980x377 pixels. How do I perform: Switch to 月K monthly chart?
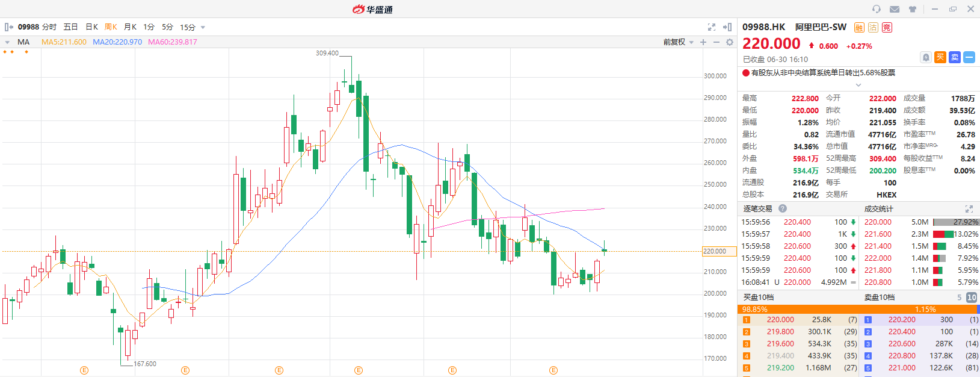[131, 27]
